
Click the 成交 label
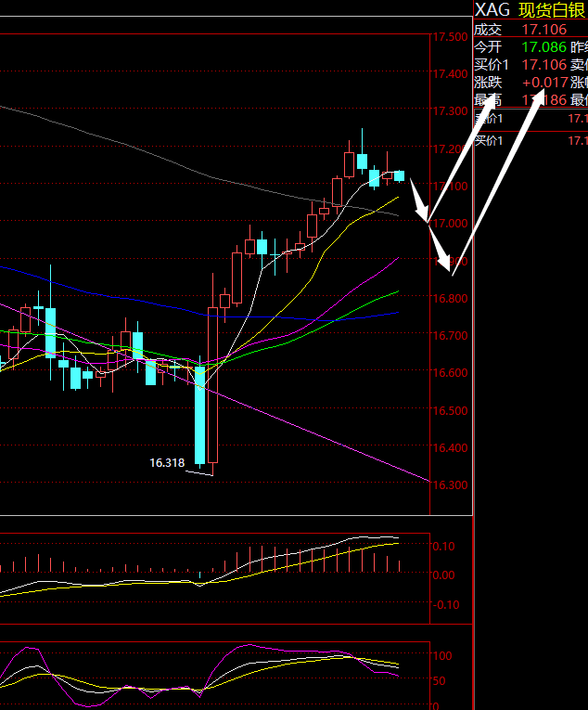tap(488, 30)
